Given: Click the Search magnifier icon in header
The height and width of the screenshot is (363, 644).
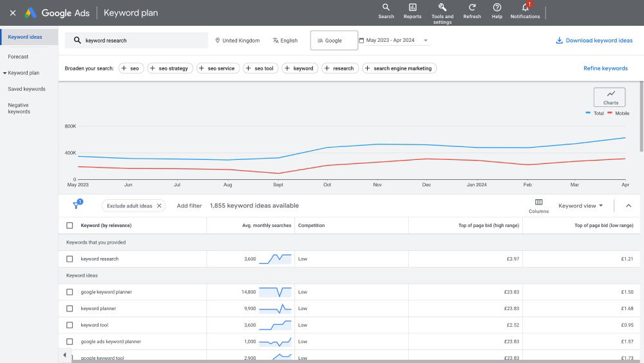Looking at the screenshot, I should tap(386, 8).
